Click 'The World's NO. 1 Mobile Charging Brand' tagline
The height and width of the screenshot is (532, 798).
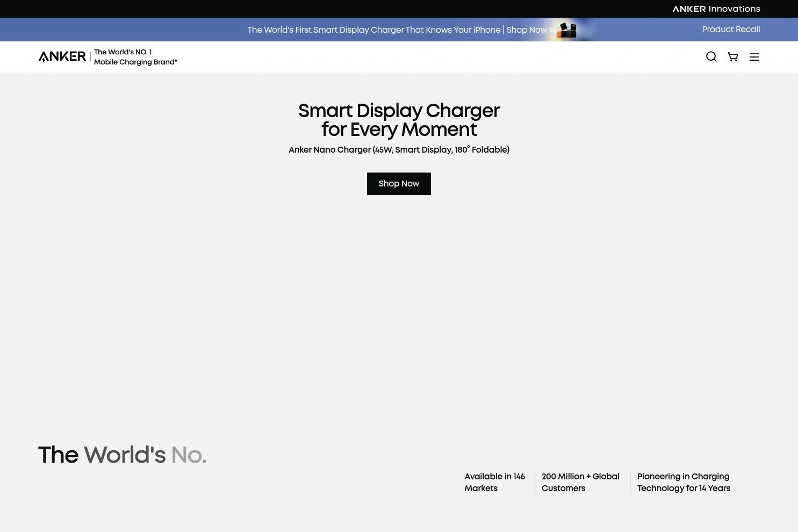pos(135,57)
